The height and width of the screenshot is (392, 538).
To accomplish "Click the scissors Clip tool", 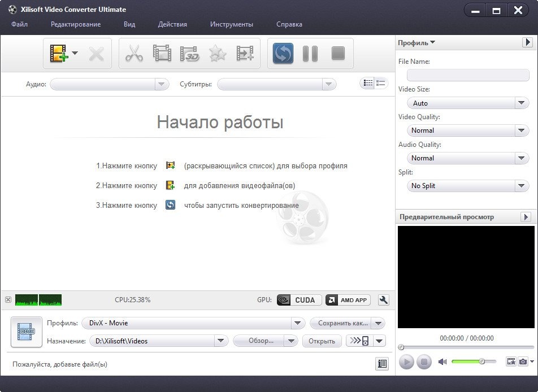I will [x=134, y=54].
